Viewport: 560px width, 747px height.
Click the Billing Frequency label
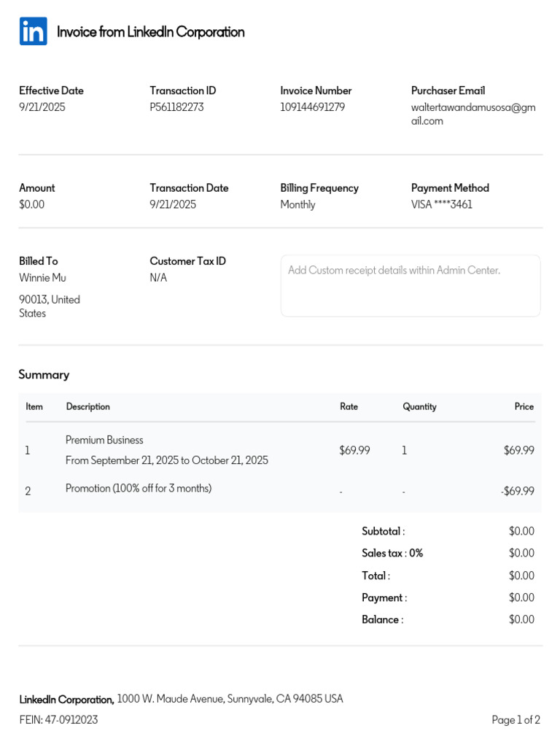click(319, 188)
